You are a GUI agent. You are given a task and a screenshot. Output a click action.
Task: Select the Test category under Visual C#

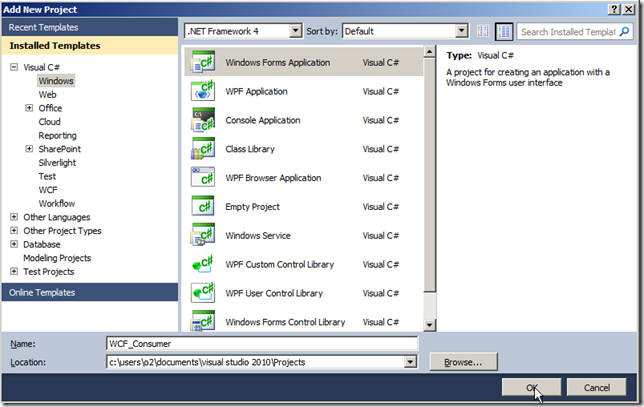tap(47, 176)
